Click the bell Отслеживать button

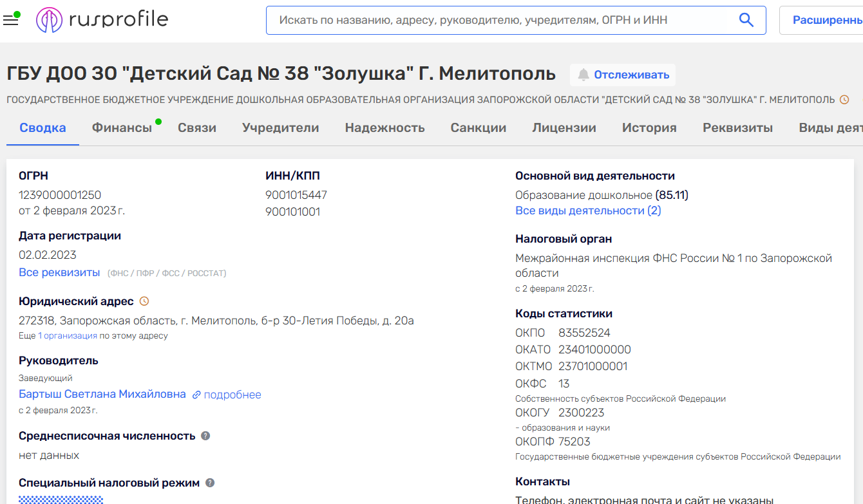pyautogui.click(x=623, y=75)
